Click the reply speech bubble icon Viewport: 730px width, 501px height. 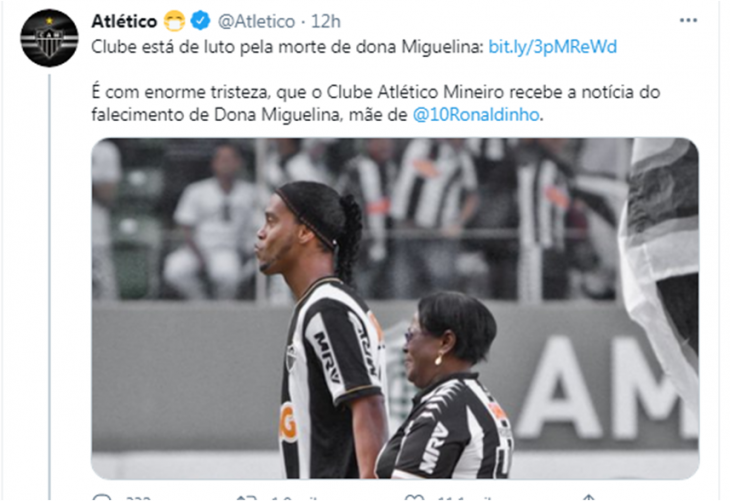coord(101,497)
